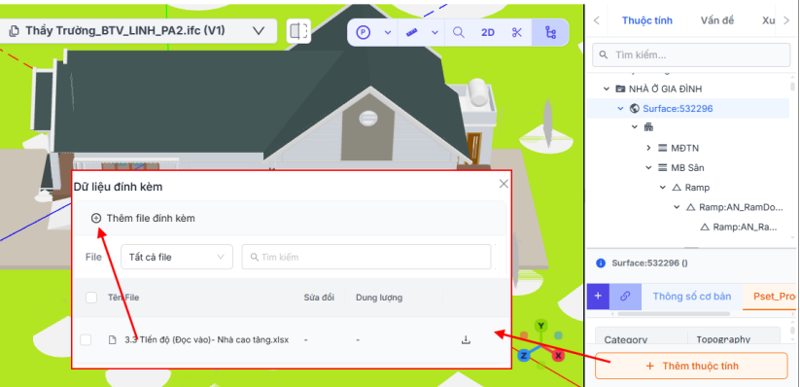Open the partially visible Xu tab
The width and height of the screenshot is (800, 387).
tap(768, 20)
